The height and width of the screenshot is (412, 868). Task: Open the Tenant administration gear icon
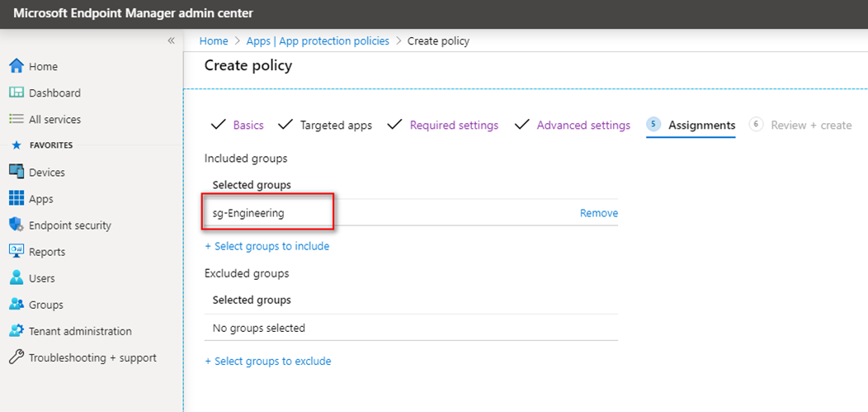17,330
